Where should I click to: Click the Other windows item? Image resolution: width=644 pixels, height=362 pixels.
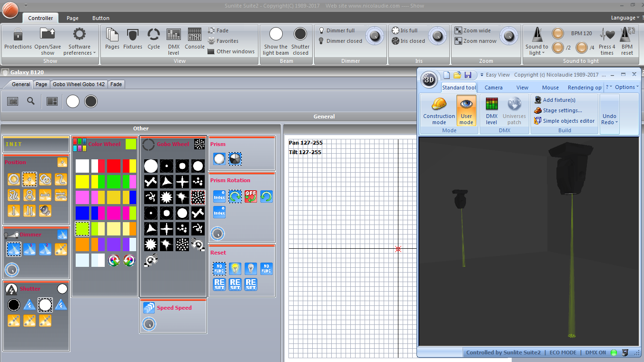pos(231,51)
